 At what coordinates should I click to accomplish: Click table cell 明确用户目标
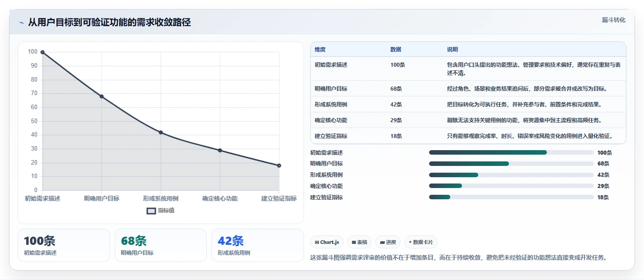(331, 89)
